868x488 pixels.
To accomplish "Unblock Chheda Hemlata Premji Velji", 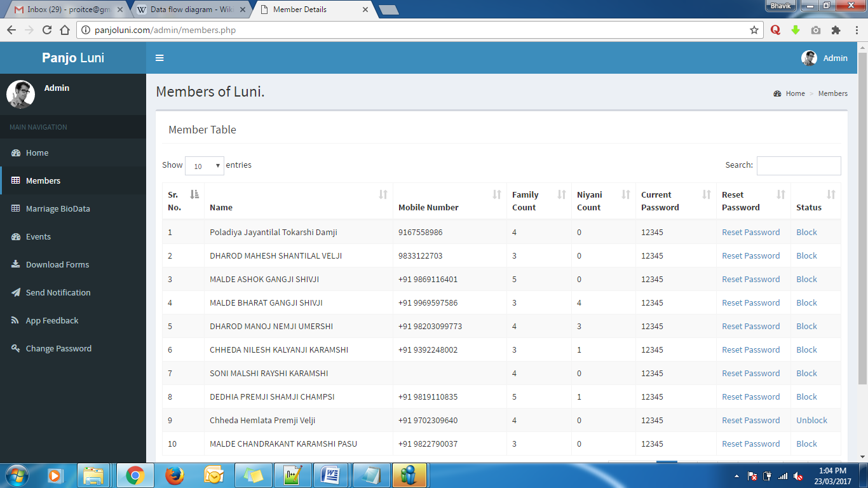I will 811,420.
